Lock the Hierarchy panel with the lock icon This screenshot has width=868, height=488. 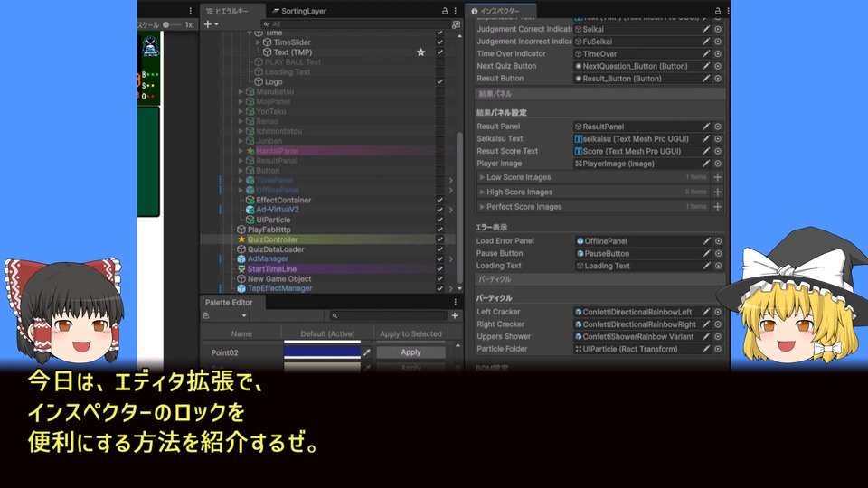click(x=445, y=11)
